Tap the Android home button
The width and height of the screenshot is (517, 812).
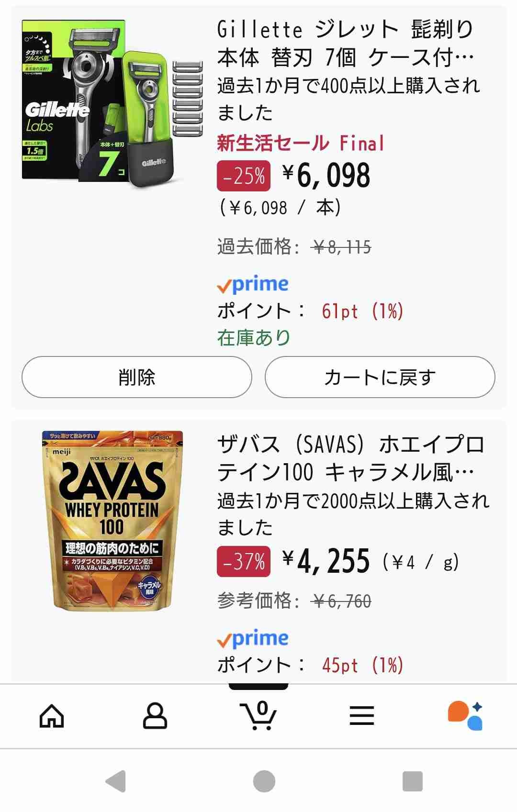tap(264, 782)
